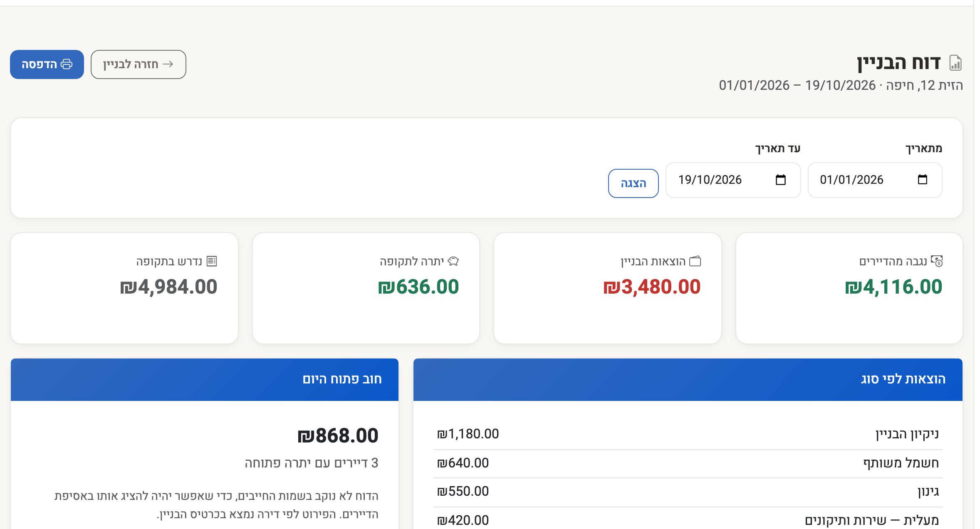The width and height of the screenshot is (980, 529).
Task: Click the piggy bank icon beside יתרה לתקופה
Action: [453, 261]
